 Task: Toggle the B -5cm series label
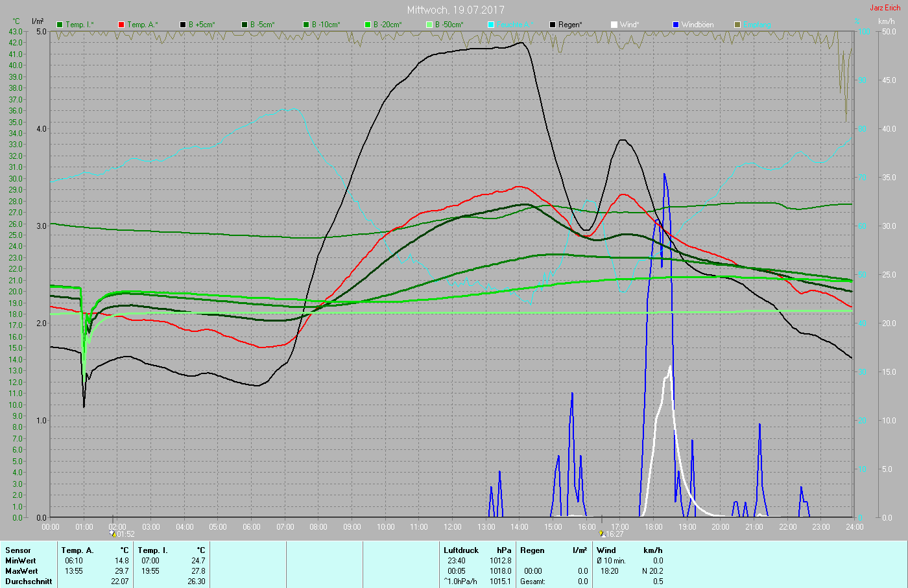coord(262,25)
